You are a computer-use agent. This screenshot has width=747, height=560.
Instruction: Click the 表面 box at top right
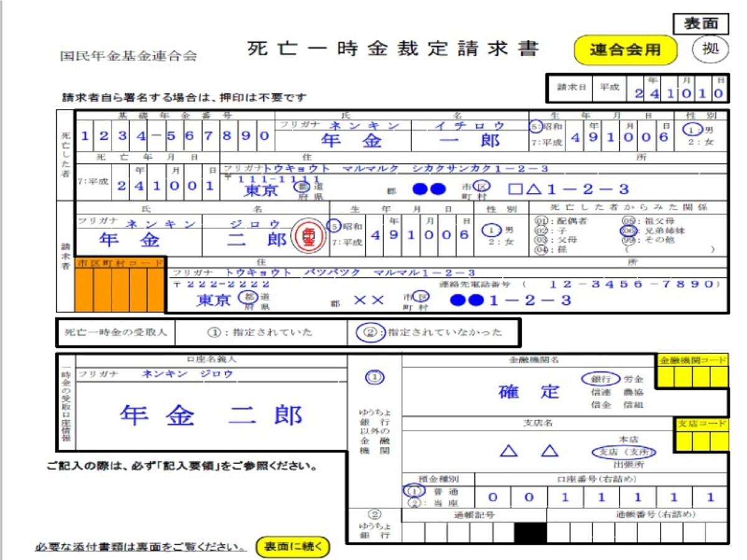701,24
